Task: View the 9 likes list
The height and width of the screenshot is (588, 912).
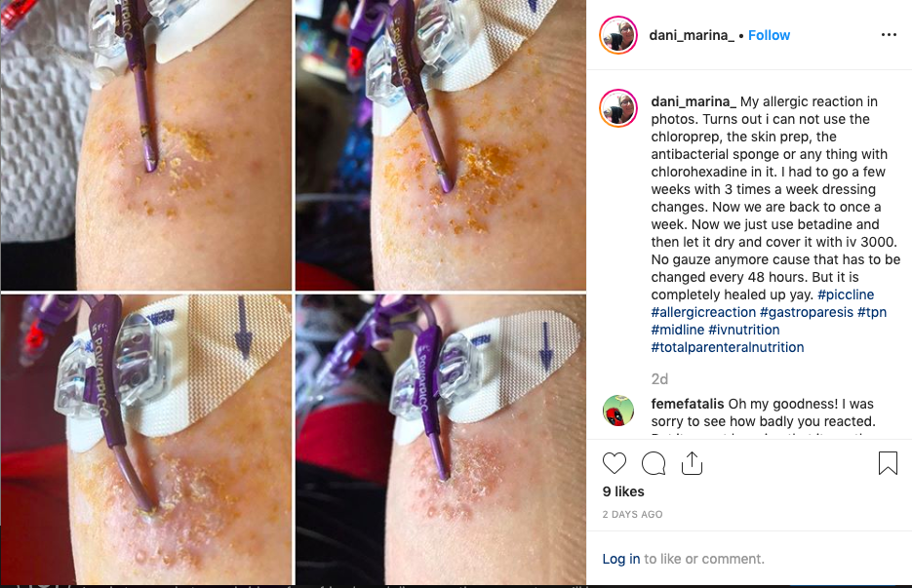Action: 623,491
